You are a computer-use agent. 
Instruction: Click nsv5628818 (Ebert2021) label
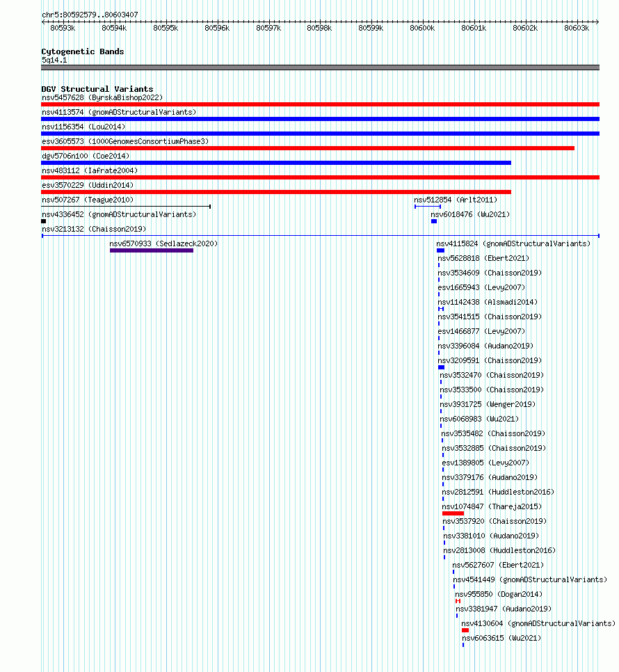click(483, 258)
